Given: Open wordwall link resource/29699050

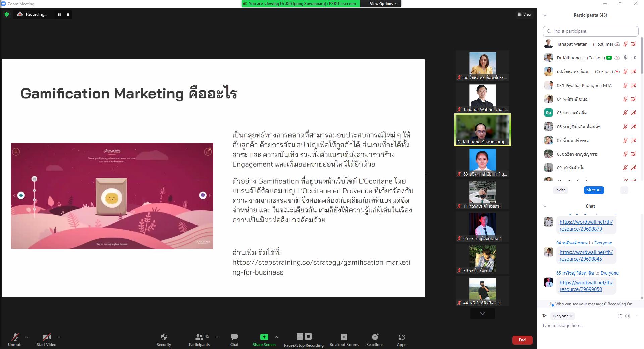Looking at the screenshot, I should (586, 286).
